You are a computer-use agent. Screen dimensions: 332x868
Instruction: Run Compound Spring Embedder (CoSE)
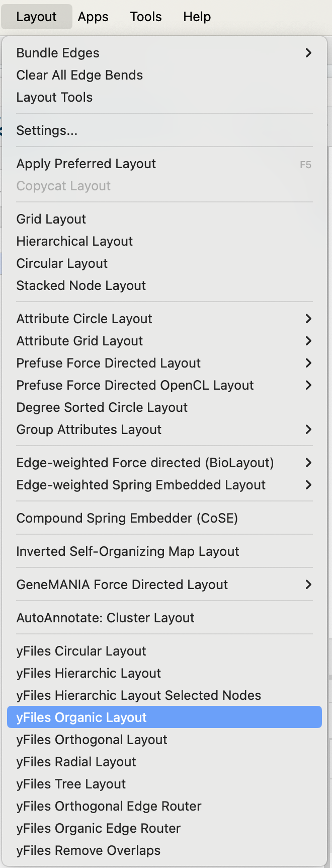pyautogui.click(x=127, y=518)
